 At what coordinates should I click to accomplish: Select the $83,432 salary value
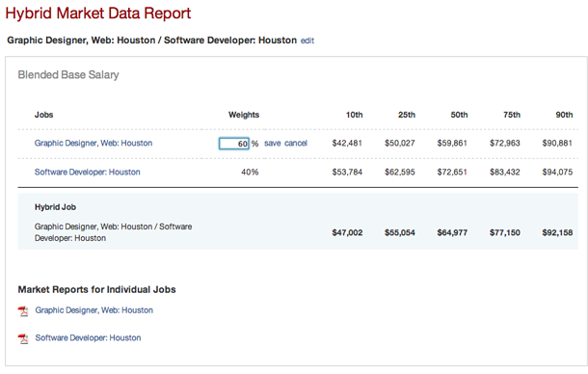(504, 172)
